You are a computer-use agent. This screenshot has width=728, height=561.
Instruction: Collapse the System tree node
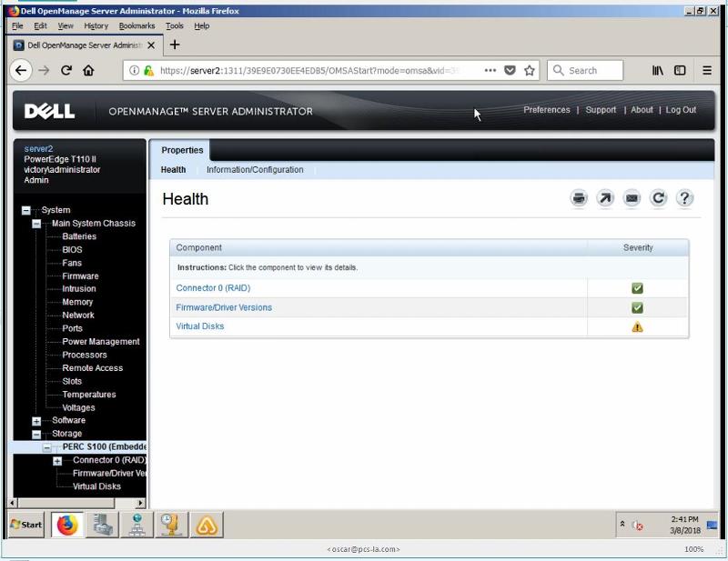26,211
